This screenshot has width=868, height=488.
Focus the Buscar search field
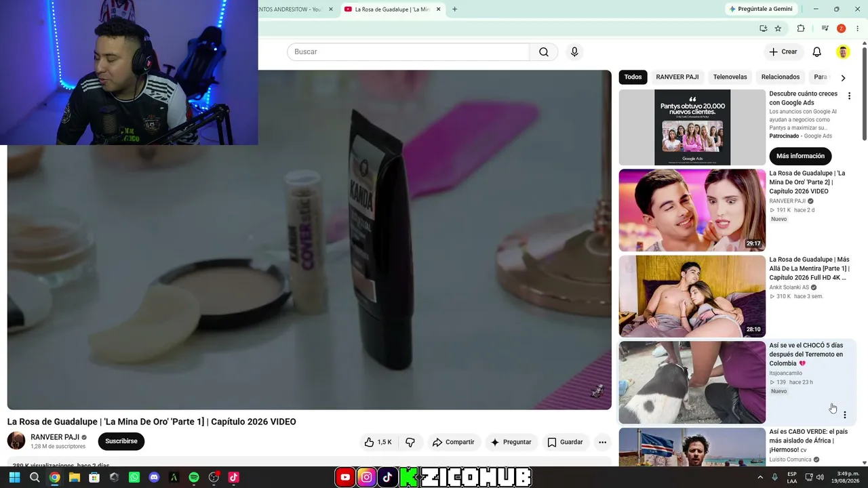pos(408,52)
